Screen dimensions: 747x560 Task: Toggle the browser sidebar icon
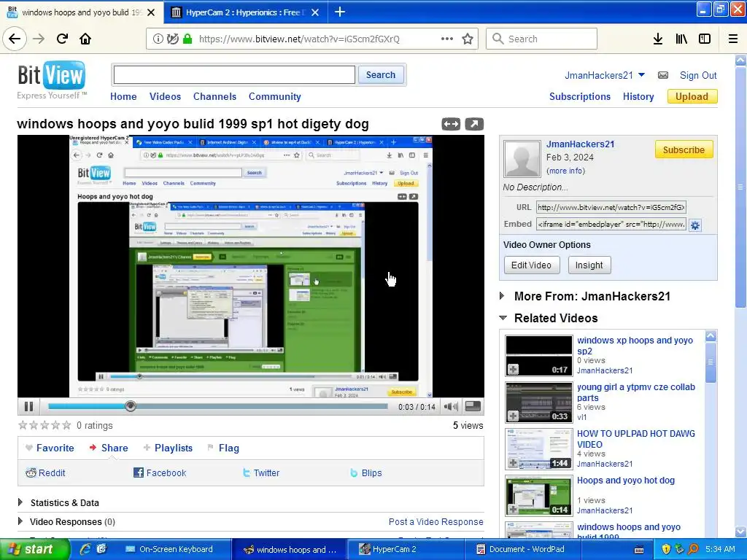coord(704,39)
